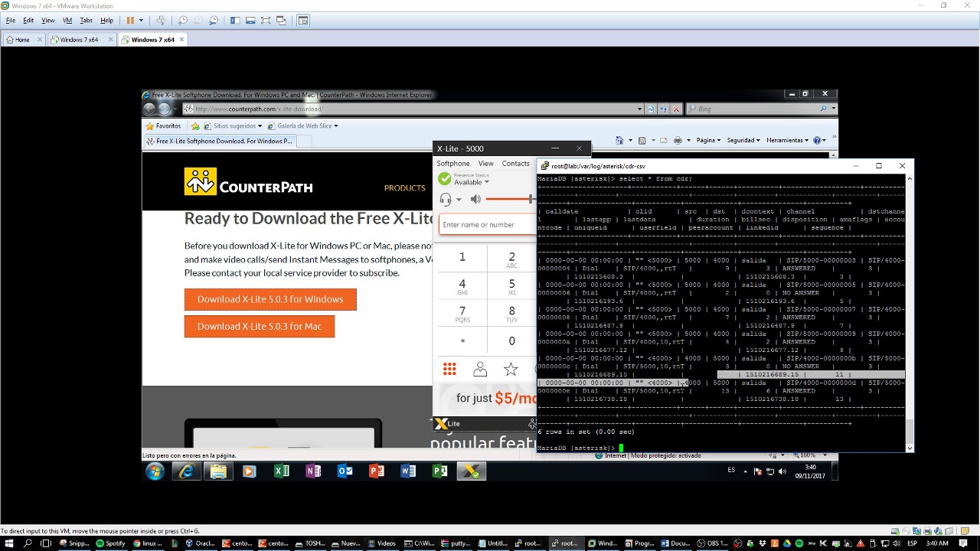The height and width of the screenshot is (551, 980).
Task: Open the Favoritos panel in Internet Explorer
Action: (x=163, y=126)
